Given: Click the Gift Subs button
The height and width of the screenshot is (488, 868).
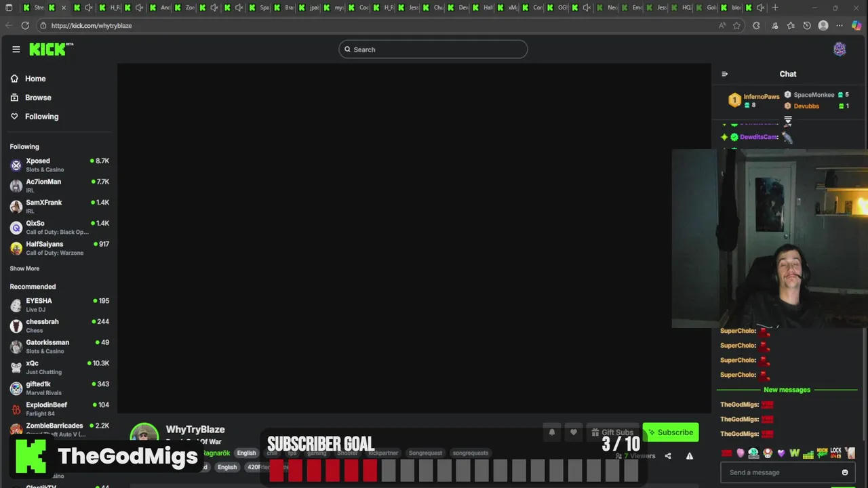Looking at the screenshot, I should (x=612, y=432).
